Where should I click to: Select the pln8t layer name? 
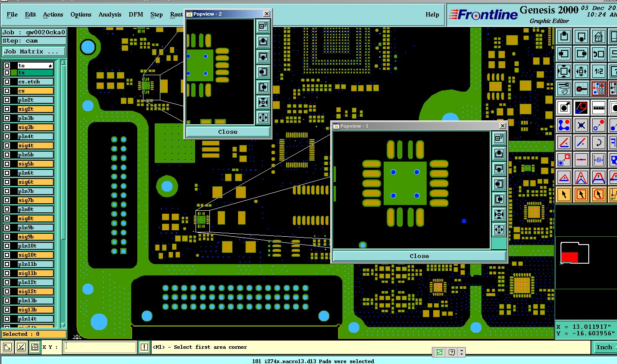35,209
